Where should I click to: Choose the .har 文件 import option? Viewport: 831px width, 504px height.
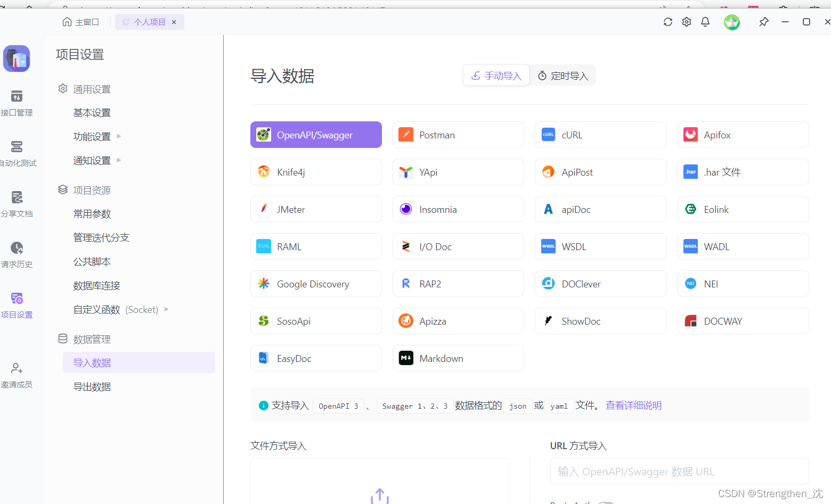[743, 172]
